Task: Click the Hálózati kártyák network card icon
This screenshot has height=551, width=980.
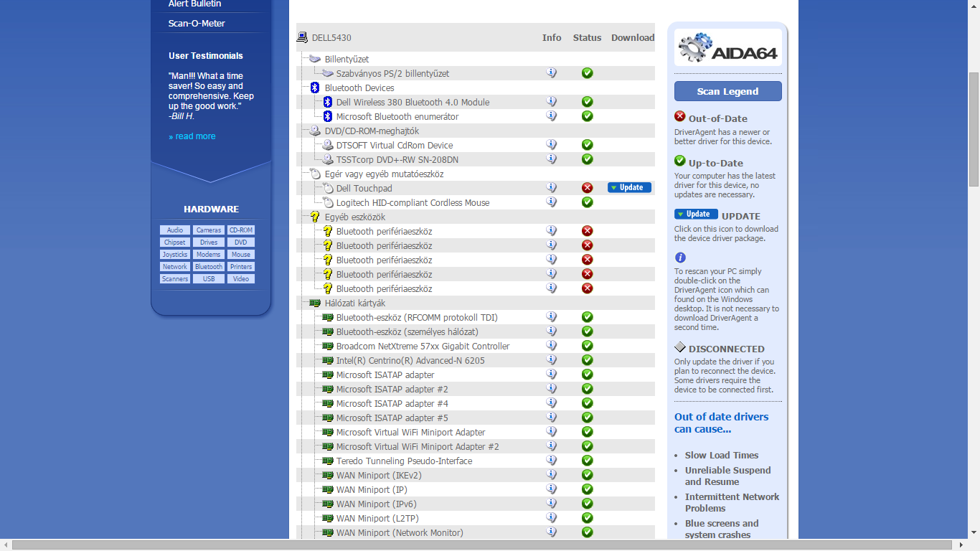Action: click(314, 303)
